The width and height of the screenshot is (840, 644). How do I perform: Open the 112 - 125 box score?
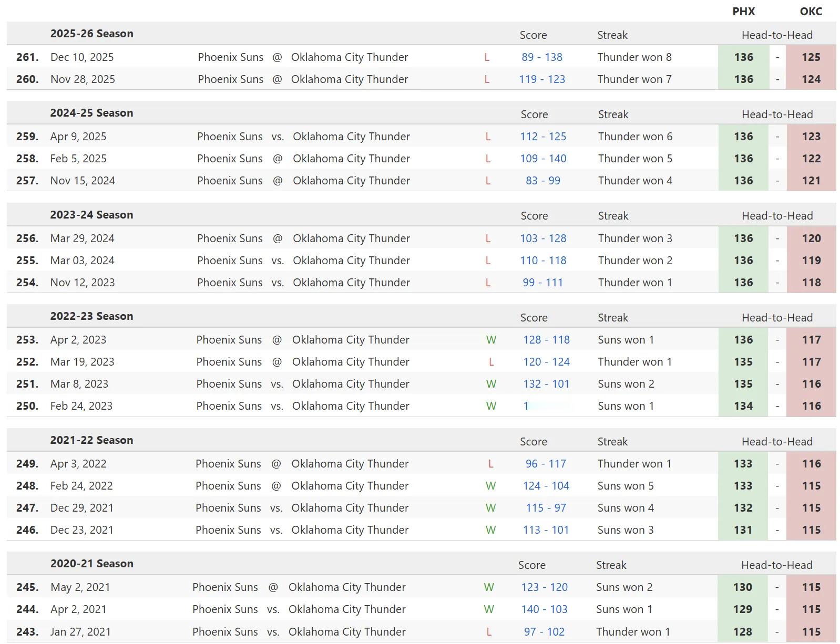(542, 137)
